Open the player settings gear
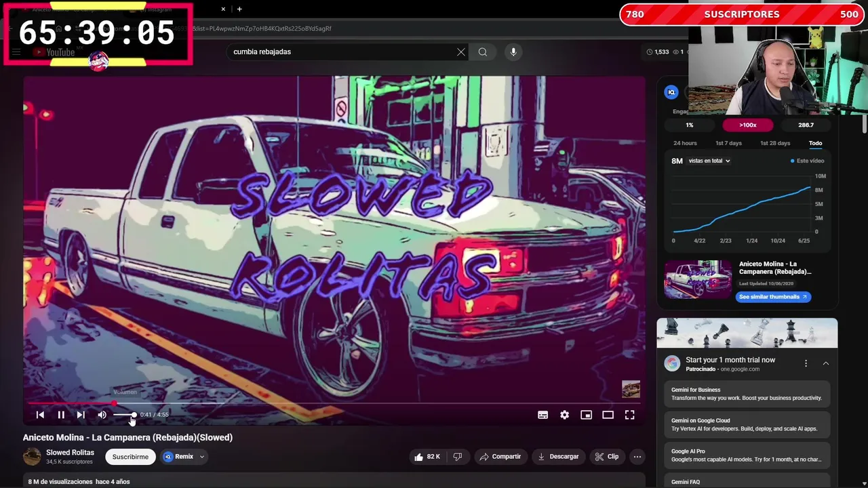 point(564,415)
